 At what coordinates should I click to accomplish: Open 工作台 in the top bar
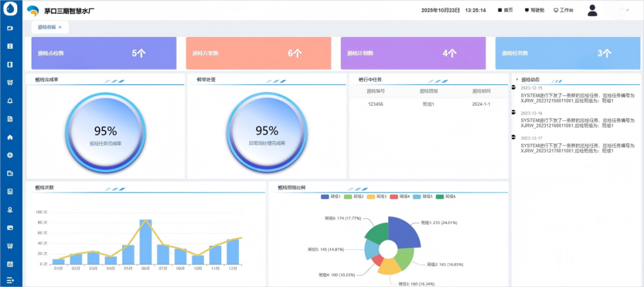click(x=563, y=10)
